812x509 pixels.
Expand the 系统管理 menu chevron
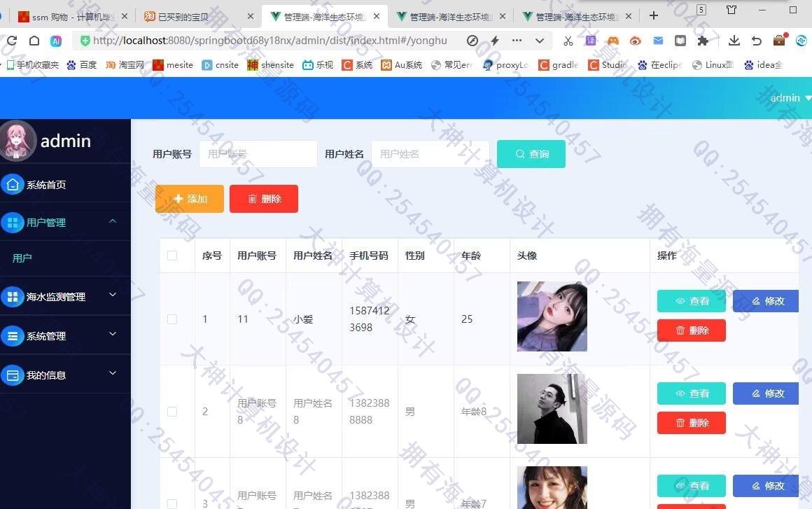click(x=113, y=334)
